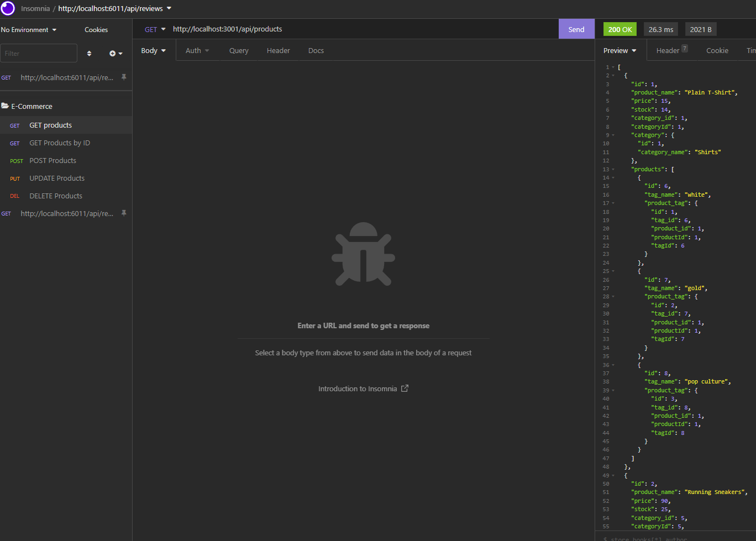
Task: Switch to the response Header tab
Action: tap(671, 50)
